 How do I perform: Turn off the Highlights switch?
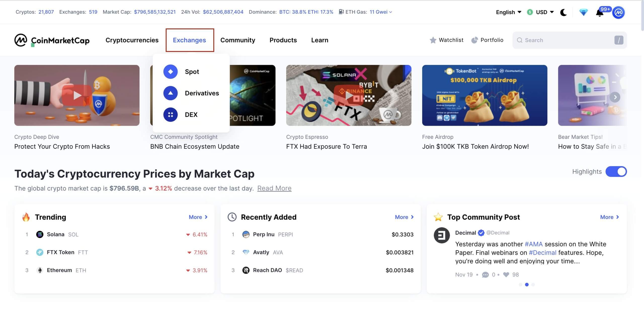coord(616,172)
